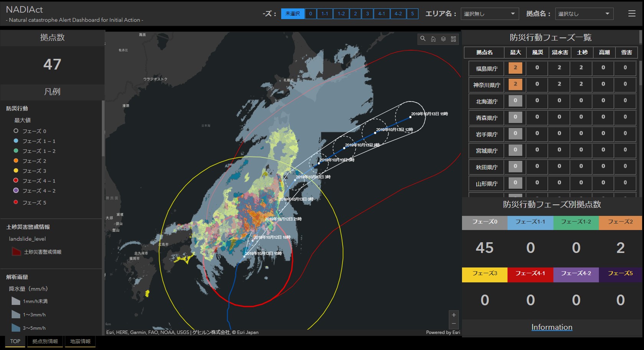
Task: Open the map search tool
Action: coord(423,39)
